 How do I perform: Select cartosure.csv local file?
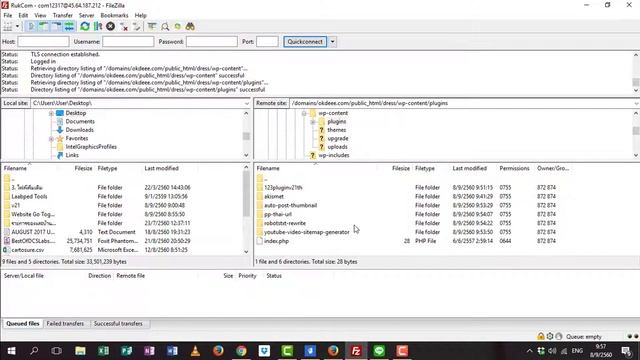click(x=28, y=250)
